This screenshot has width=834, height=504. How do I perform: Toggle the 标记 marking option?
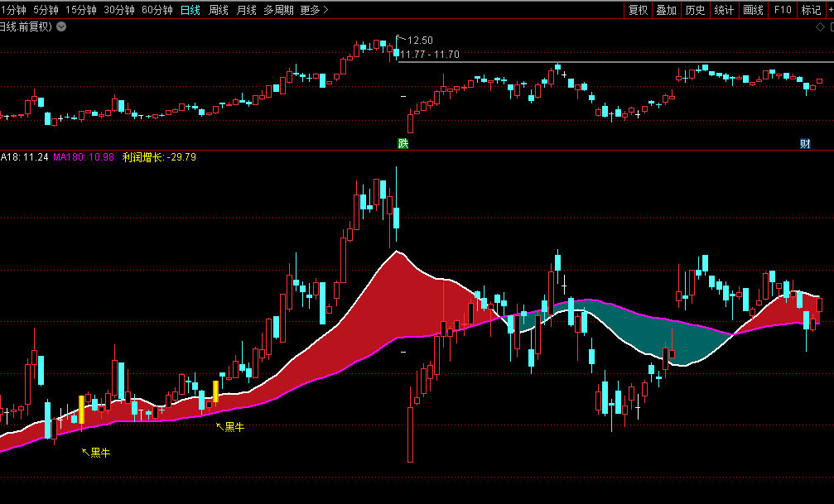(811, 10)
